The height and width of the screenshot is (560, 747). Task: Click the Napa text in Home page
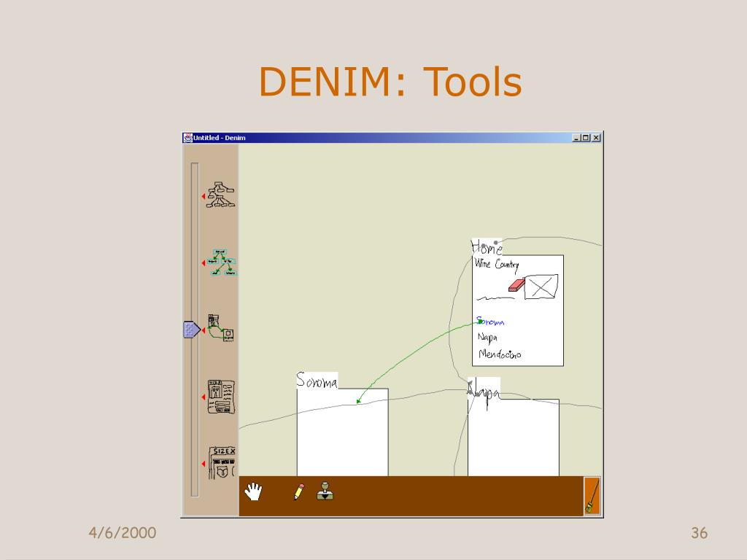coord(487,338)
